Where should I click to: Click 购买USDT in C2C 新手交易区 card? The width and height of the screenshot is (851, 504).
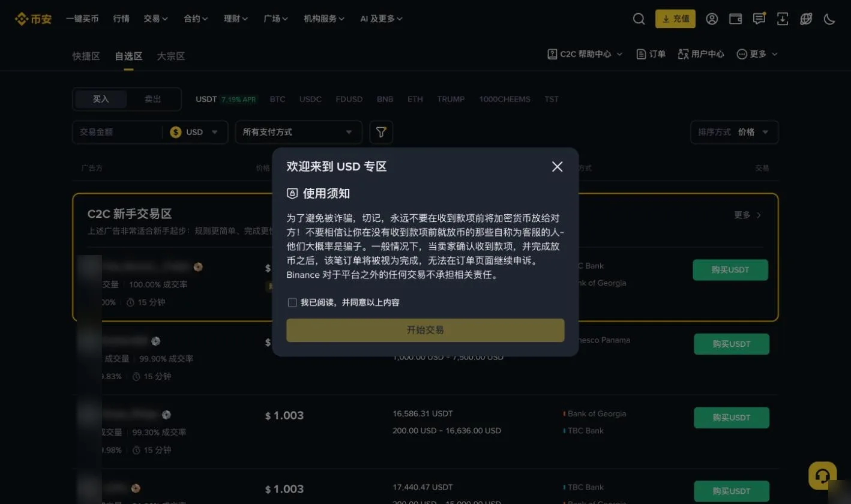click(730, 270)
